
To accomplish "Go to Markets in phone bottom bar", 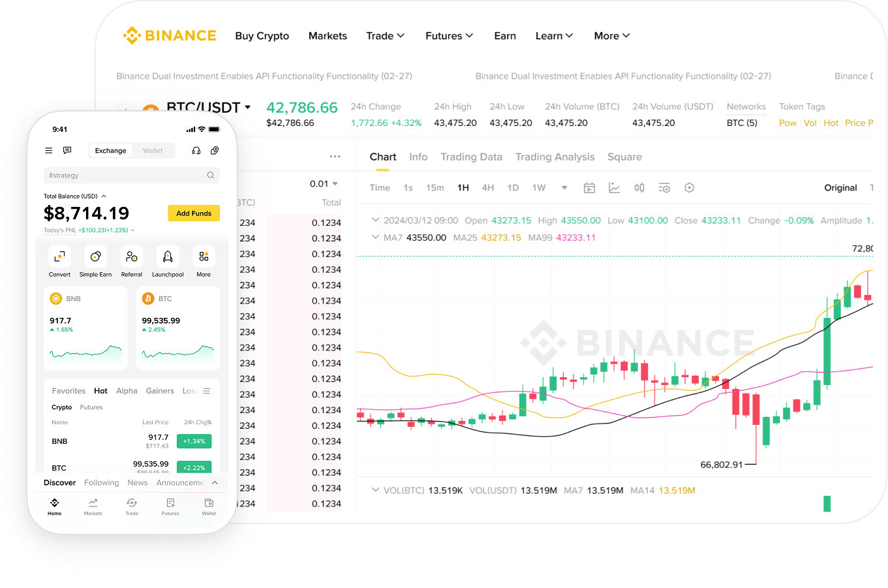I will (x=93, y=506).
